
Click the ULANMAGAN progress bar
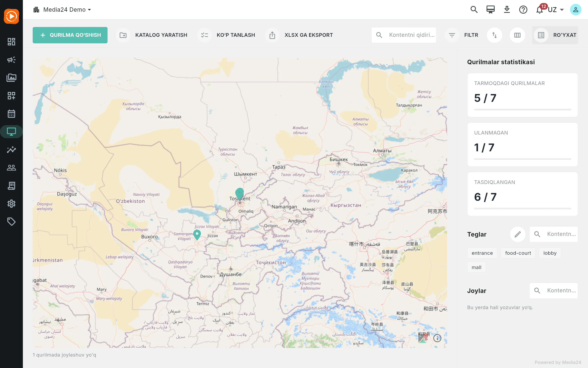point(522,159)
